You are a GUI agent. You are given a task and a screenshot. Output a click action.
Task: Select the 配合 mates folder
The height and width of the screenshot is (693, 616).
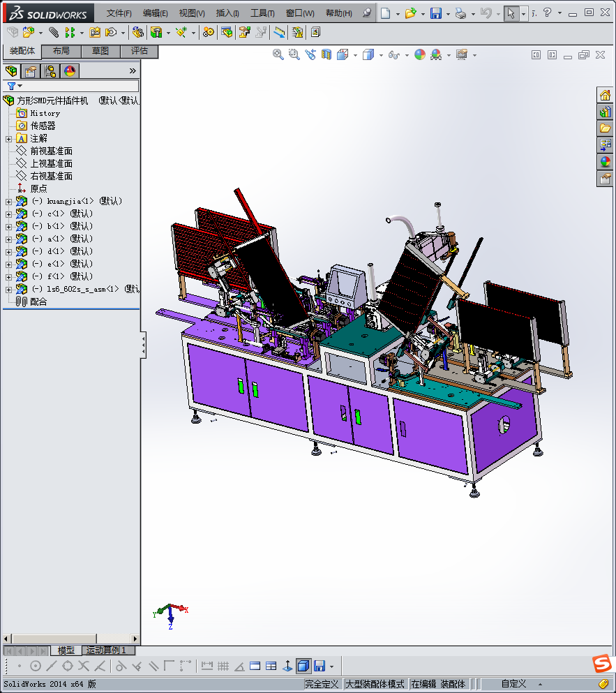(38, 302)
